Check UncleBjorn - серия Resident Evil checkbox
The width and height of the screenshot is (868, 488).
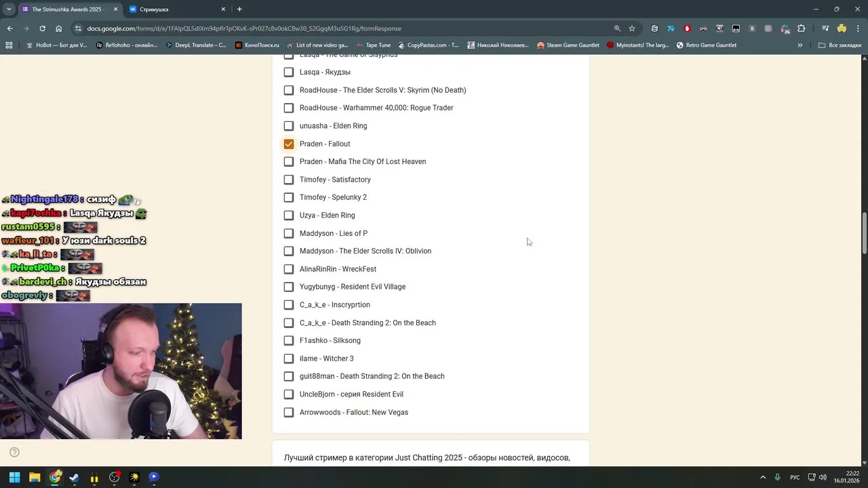click(x=289, y=394)
